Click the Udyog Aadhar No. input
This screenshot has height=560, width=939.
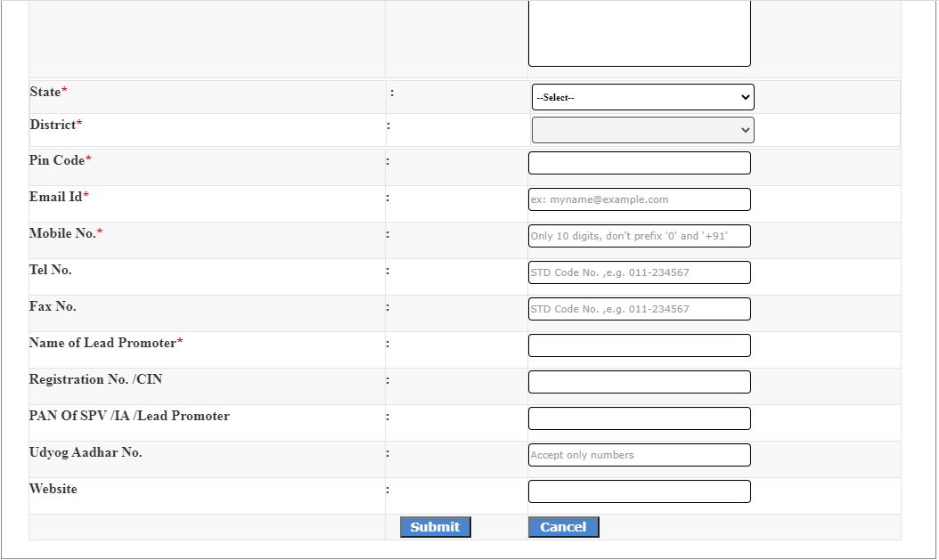[639, 455]
